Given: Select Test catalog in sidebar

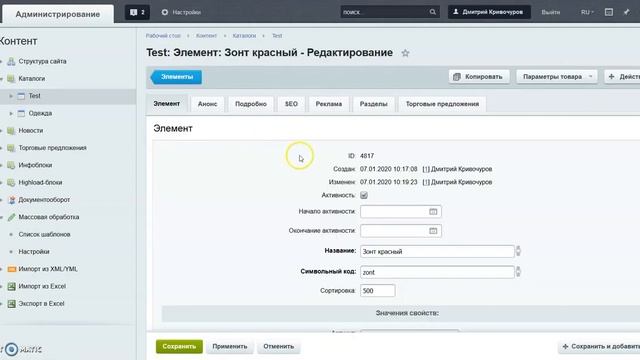Looking at the screenshot, I should (34, 96).
